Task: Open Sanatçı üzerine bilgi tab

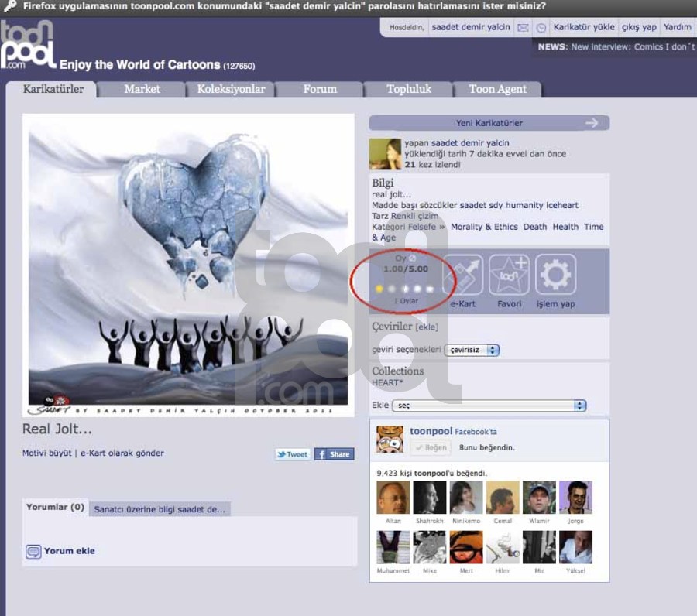Action: 160,509
